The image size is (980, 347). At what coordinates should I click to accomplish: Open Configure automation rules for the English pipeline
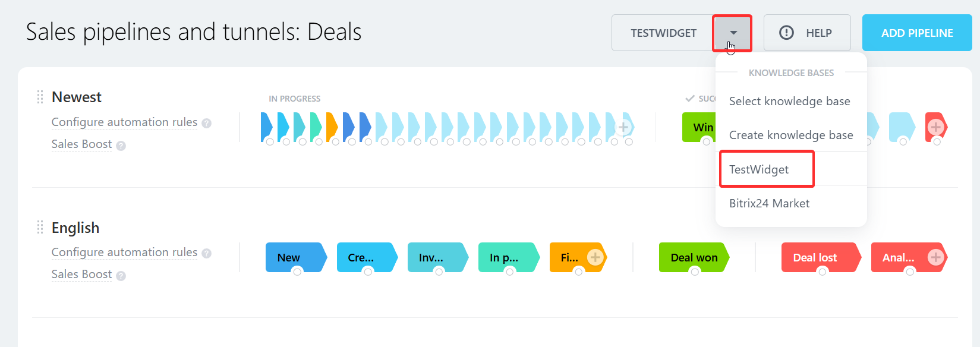tap(124, 252)
